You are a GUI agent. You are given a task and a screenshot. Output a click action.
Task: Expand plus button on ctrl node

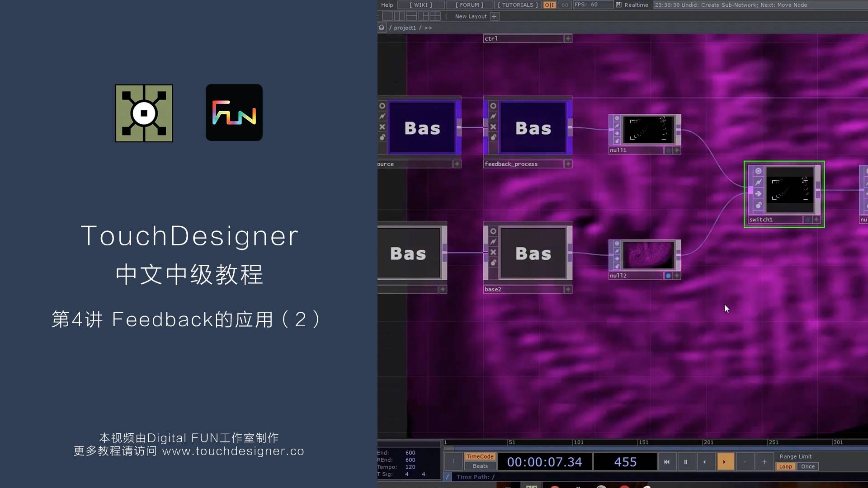coord(568,39)
